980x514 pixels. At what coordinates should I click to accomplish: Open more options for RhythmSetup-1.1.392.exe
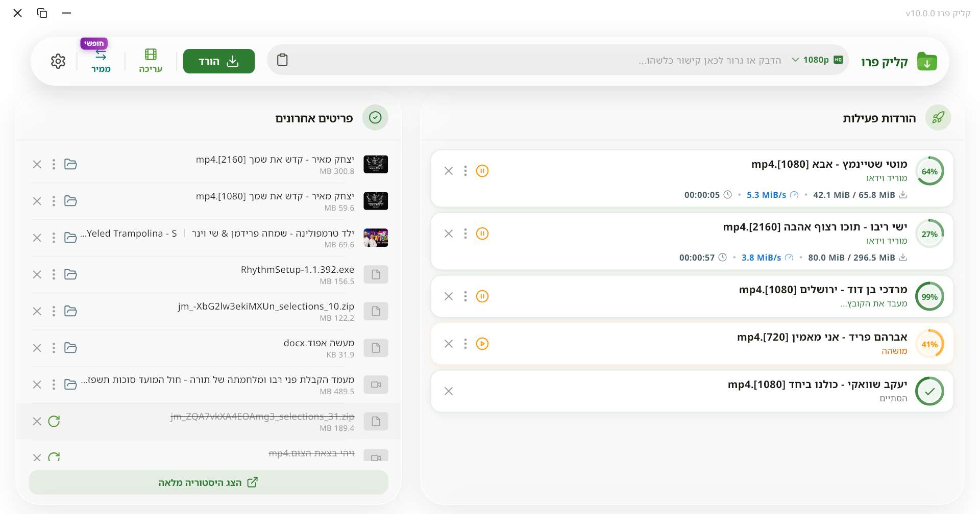click(x=54, y=274)
